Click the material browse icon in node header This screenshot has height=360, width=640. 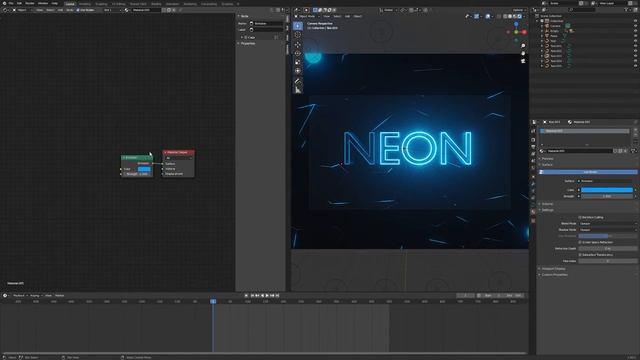(x=127, y=10)
